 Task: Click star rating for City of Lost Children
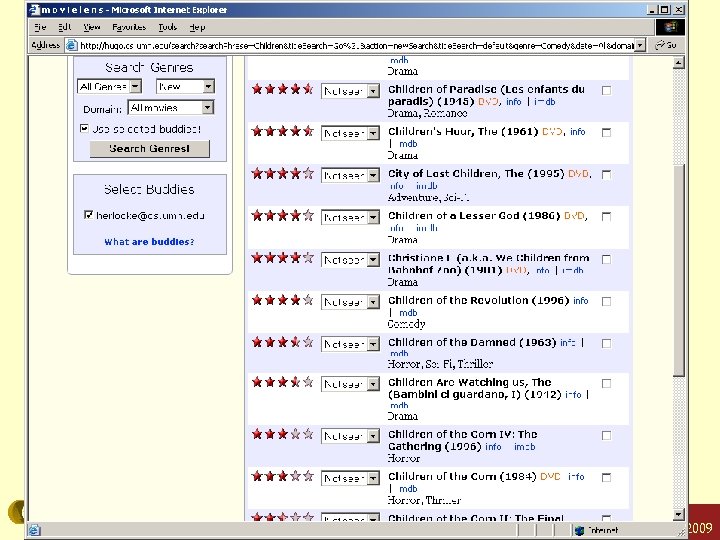click(282, 174)
